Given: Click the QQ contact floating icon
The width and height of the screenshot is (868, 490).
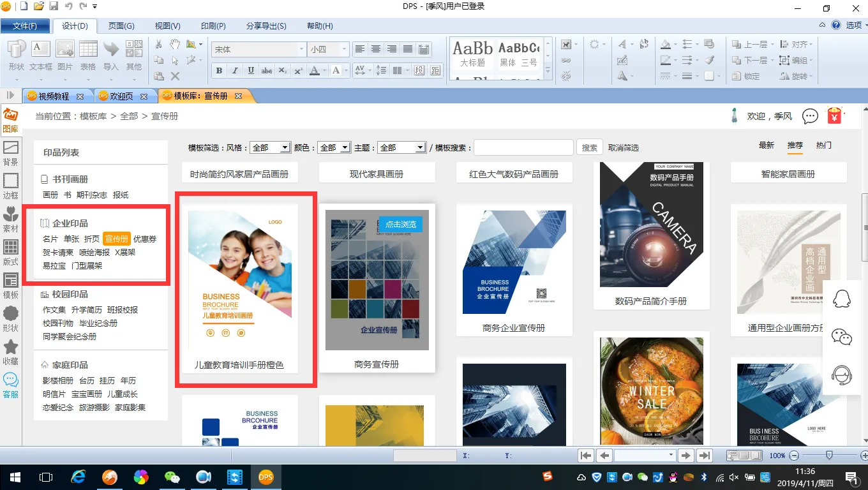Looking at the screenshot, I should [x=842, y=299].
